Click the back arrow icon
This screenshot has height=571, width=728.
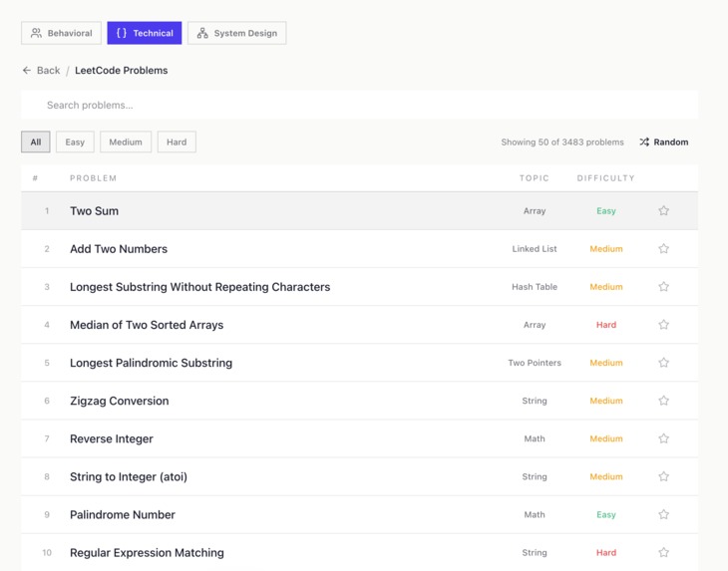tap(27, 71)
